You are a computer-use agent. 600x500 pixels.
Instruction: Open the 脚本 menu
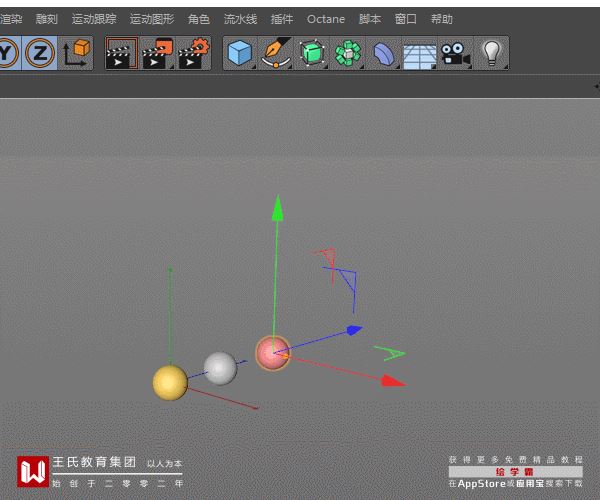(370, 19)
